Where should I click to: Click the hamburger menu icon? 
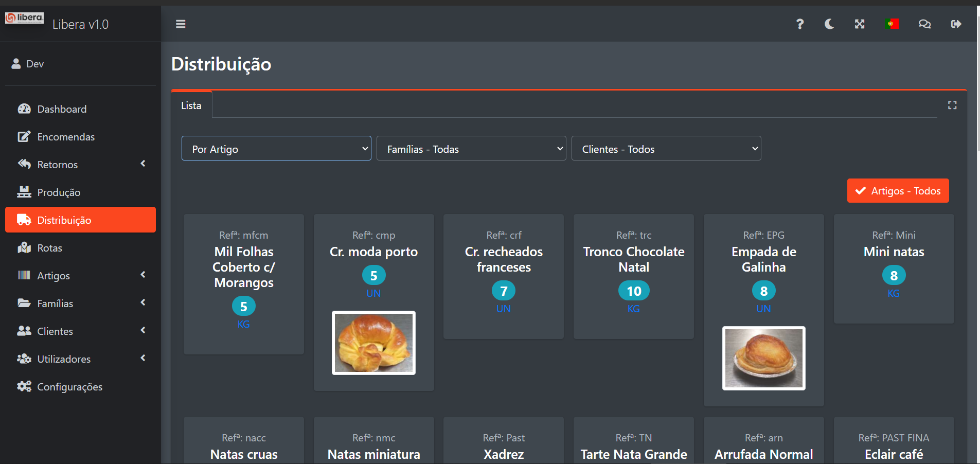click(181, 24)
